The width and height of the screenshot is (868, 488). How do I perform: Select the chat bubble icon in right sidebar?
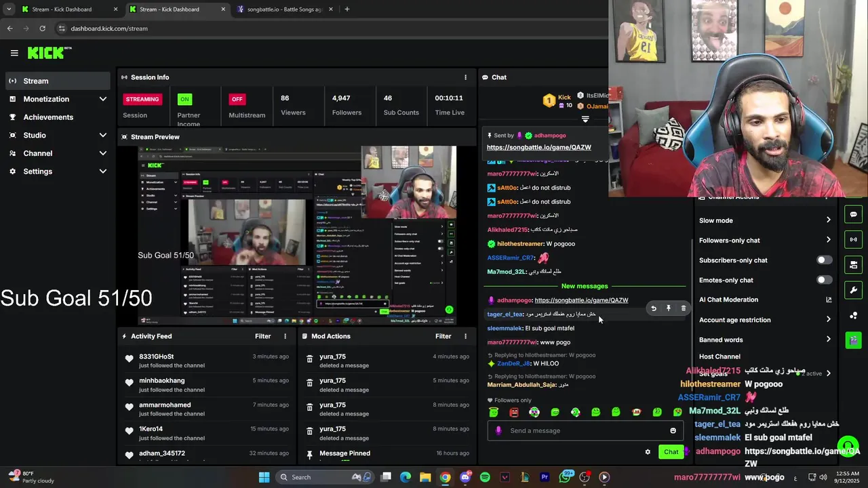[853, 214]
